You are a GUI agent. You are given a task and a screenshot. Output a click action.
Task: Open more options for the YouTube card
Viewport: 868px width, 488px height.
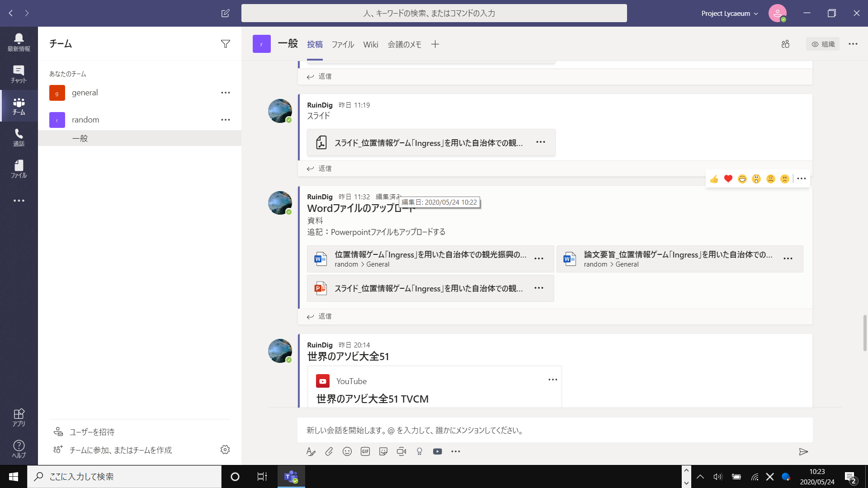553,380
